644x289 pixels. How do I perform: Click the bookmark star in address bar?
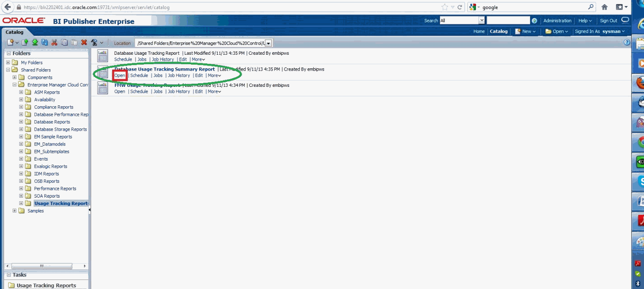[445, 7]
